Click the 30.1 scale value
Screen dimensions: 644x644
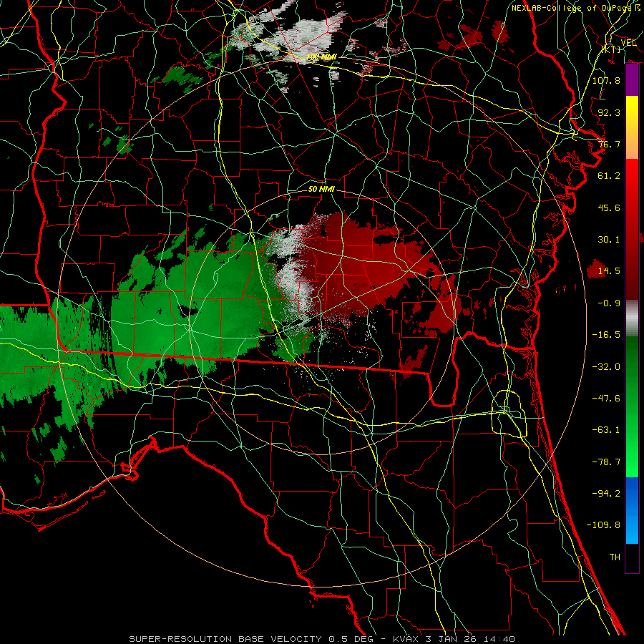click(x=609, y=240)
